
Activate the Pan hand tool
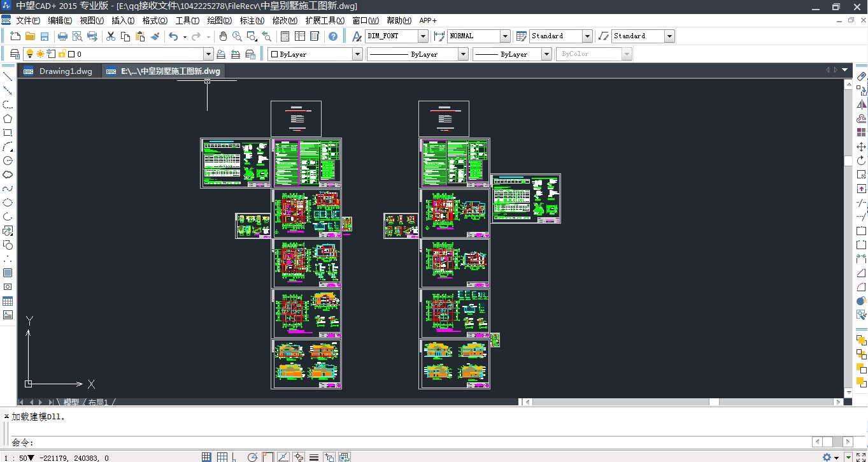click(x=223, y=36)
